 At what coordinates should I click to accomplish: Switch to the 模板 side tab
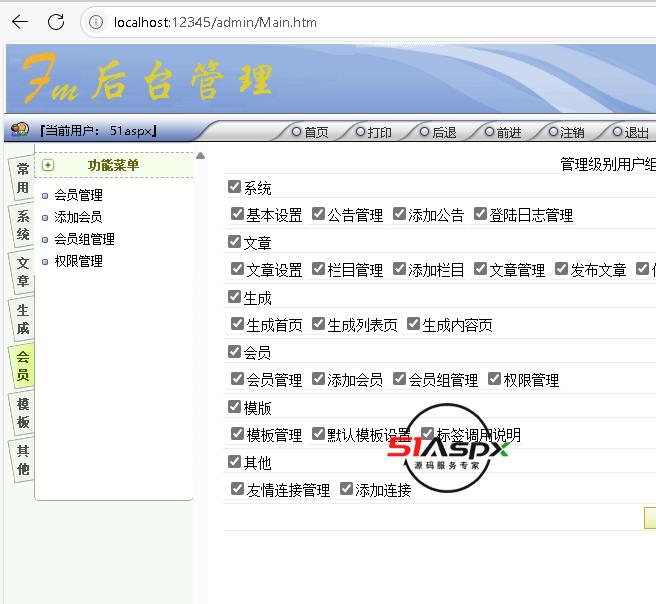pyautogui.click(x=22, y=412)
